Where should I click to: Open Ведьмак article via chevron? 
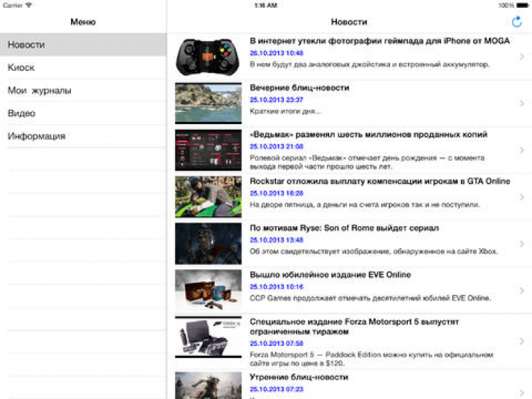coord(522,150)
